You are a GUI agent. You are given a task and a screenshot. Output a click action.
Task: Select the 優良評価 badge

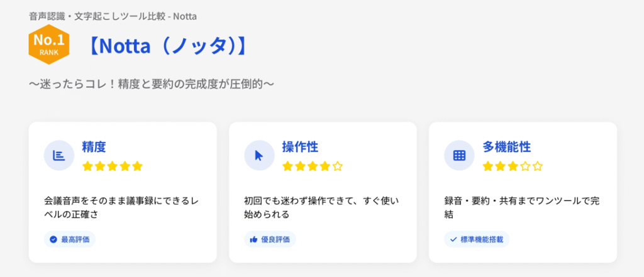[x=270, y=239]
